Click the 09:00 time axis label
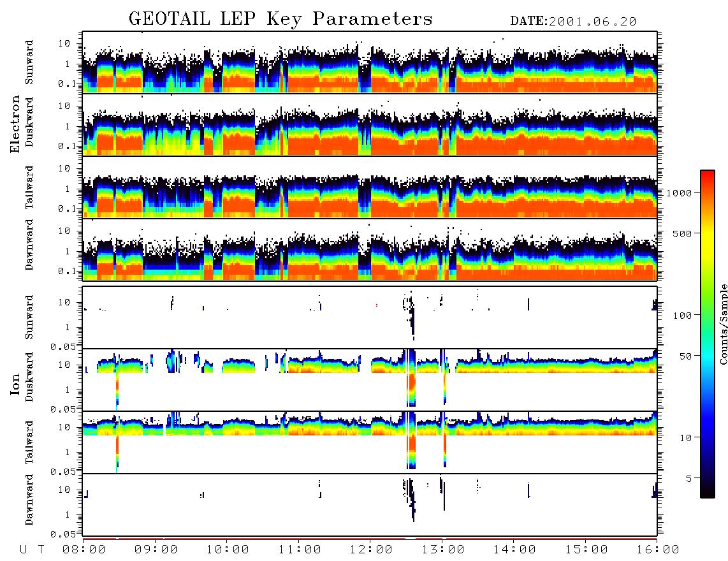Screen dimensions: 728x561 coord(156,550)
